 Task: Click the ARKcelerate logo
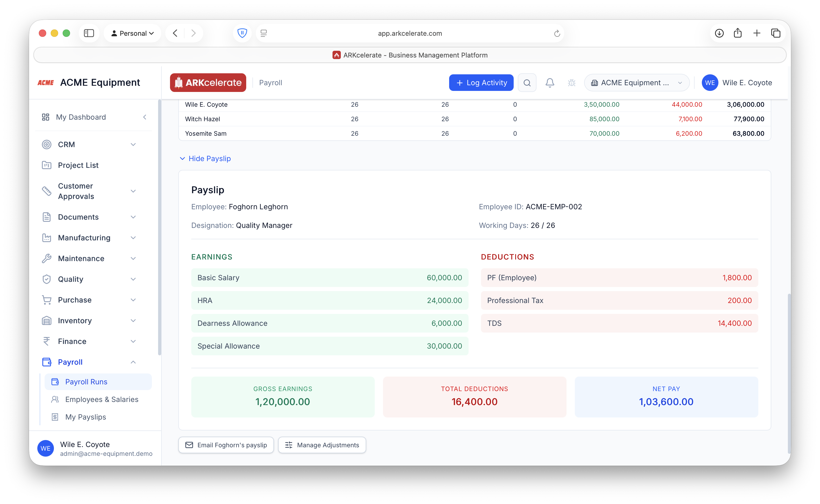coord(208,83)
